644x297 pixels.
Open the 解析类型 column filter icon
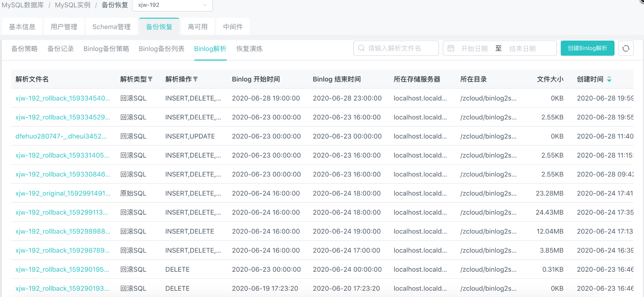[150, 79]
